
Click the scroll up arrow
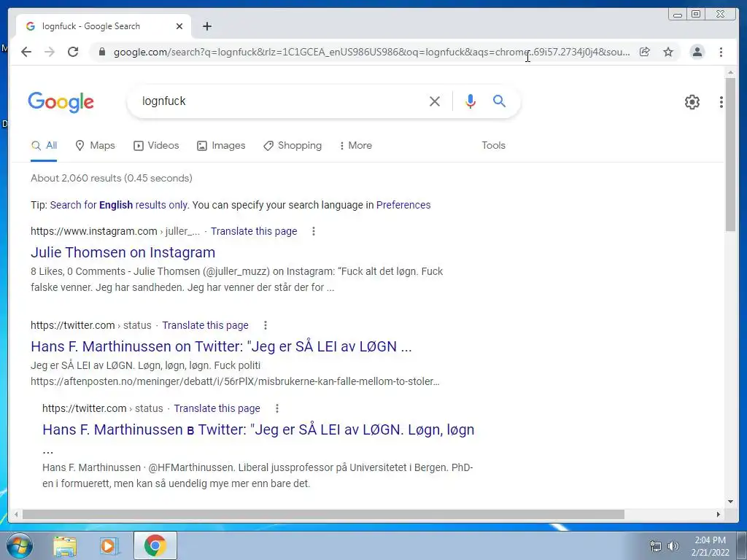(729, 72)
